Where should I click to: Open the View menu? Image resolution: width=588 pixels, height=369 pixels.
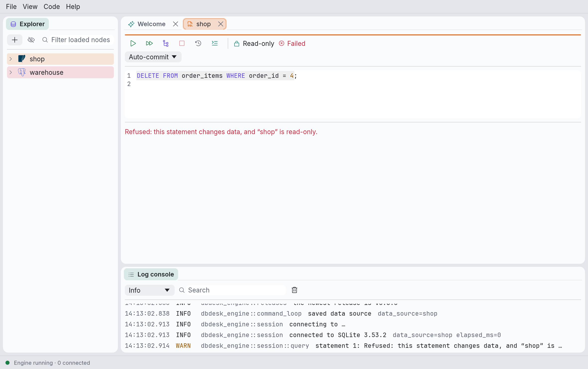tap(30, 6)
